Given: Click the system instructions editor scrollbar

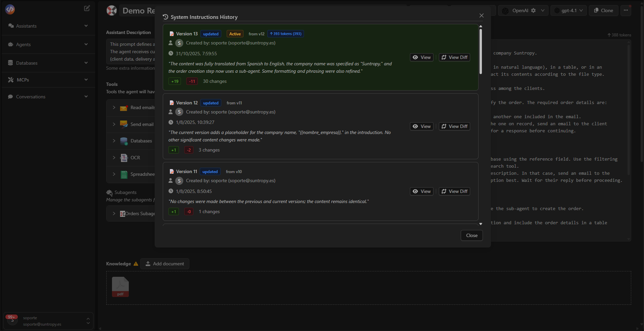Looking at the screenshot, I should point(629,110).
